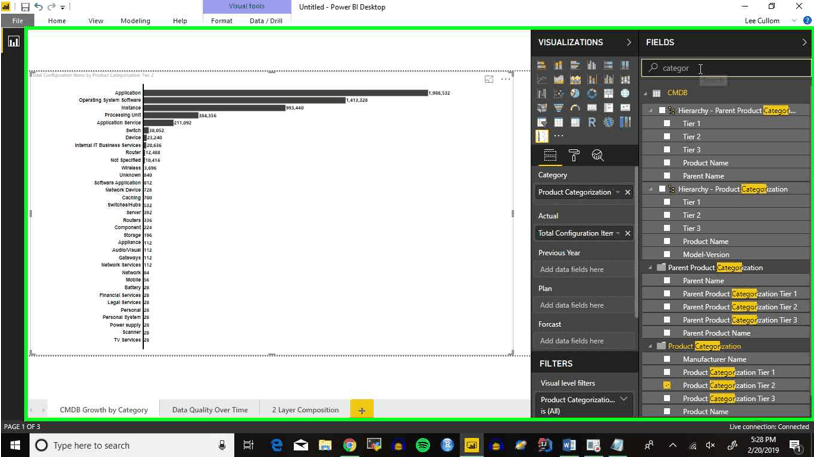Open the Home ribbon tab
Image resolution: width=814 pixels, height=457 pixels.
coord(57,21)
